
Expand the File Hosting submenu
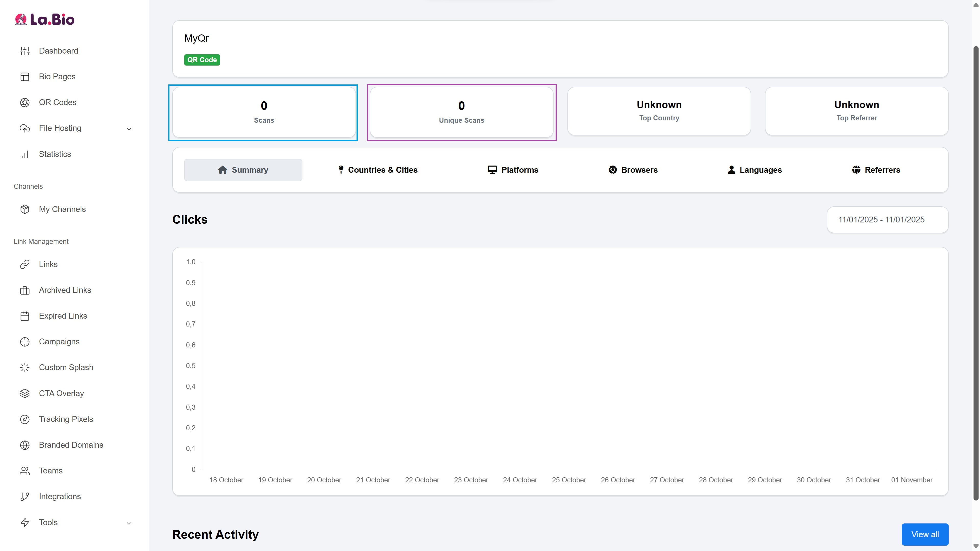click(x=129, y=129)
